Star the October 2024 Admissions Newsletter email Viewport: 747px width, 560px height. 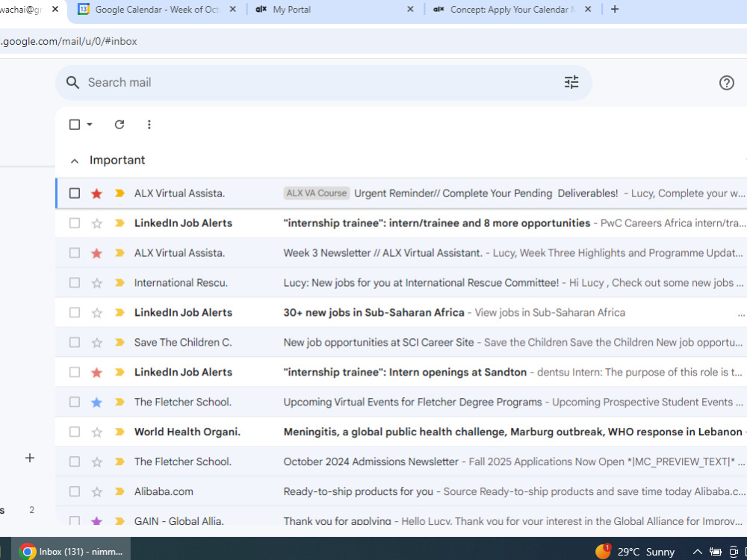coord(96,462)
